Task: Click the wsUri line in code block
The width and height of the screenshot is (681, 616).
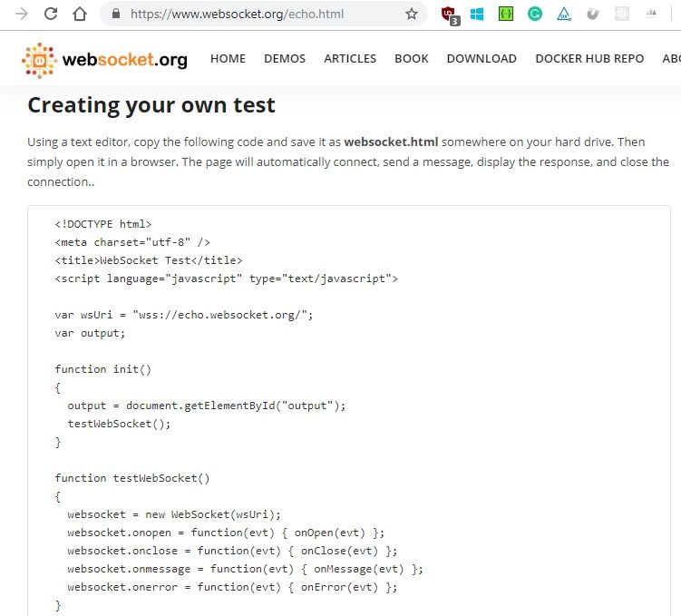Action: [x=183, y=315]
